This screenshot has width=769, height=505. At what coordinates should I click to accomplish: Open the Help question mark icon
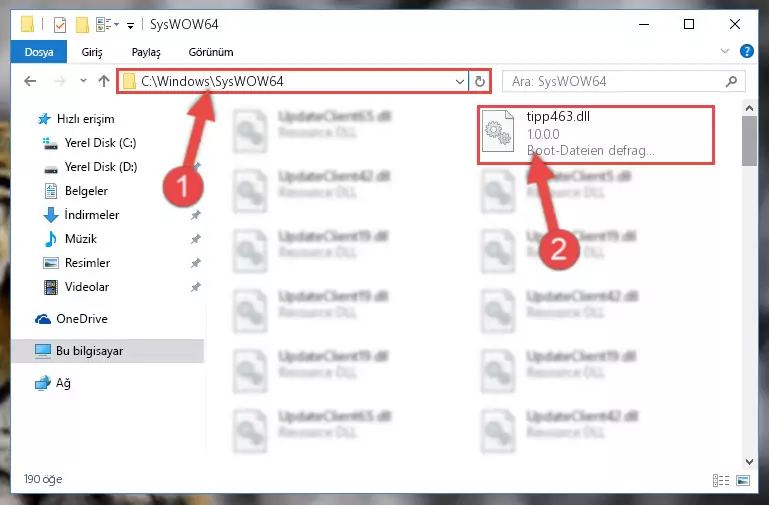pyautogui.click(x=746, y=51)
